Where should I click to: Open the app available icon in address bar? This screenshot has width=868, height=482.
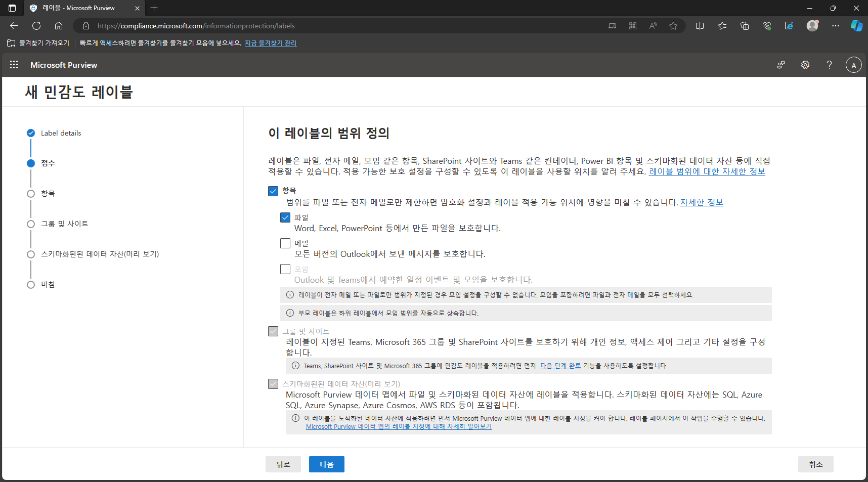coord(613,26)
